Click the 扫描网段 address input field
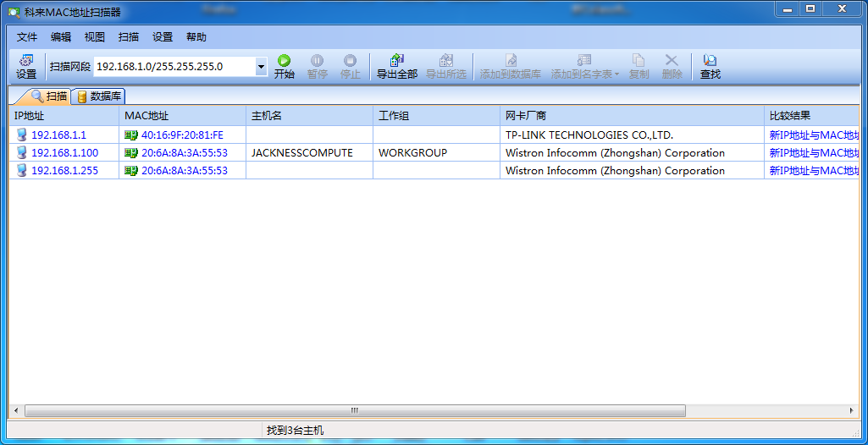This screenshot has width=868, height=445. [174, 67]
